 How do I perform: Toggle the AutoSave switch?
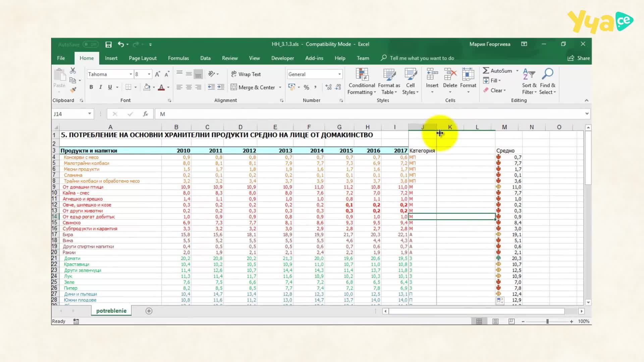pos(91,44)
